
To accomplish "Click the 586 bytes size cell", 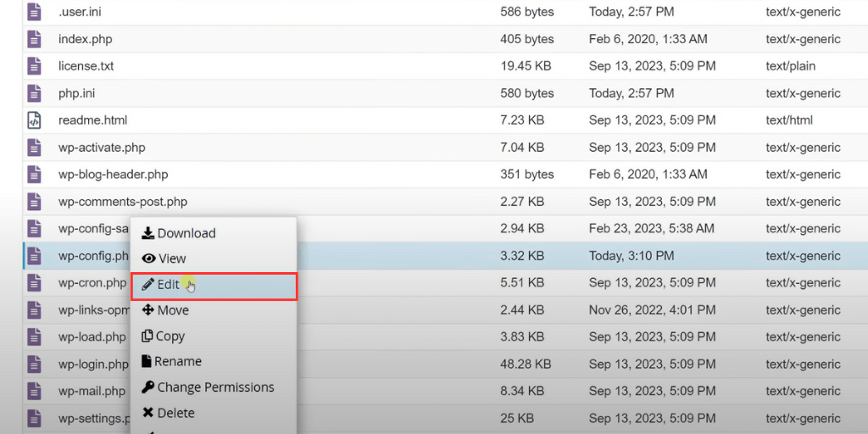I will click(527, 12).
